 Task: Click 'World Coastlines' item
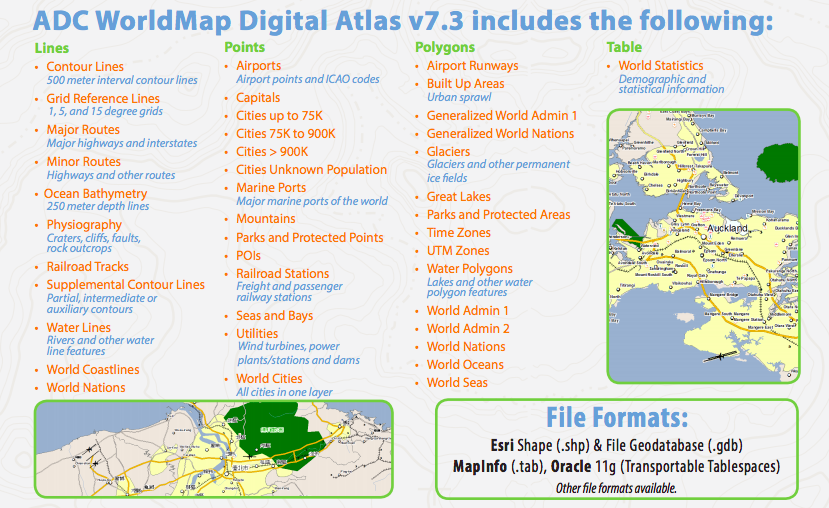(x=93, y=370)
